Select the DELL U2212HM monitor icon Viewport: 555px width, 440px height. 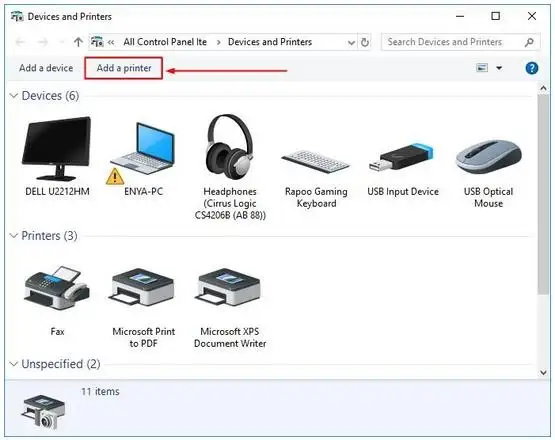pos(57,148)
